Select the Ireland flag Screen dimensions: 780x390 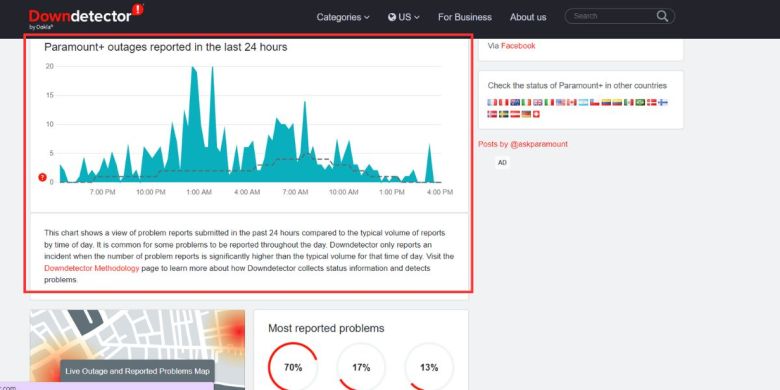(x=526, y=102)
